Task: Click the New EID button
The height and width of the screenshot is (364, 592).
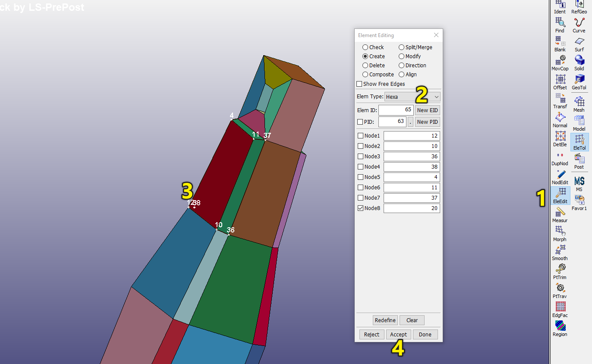Action: (x=428, y=110)
